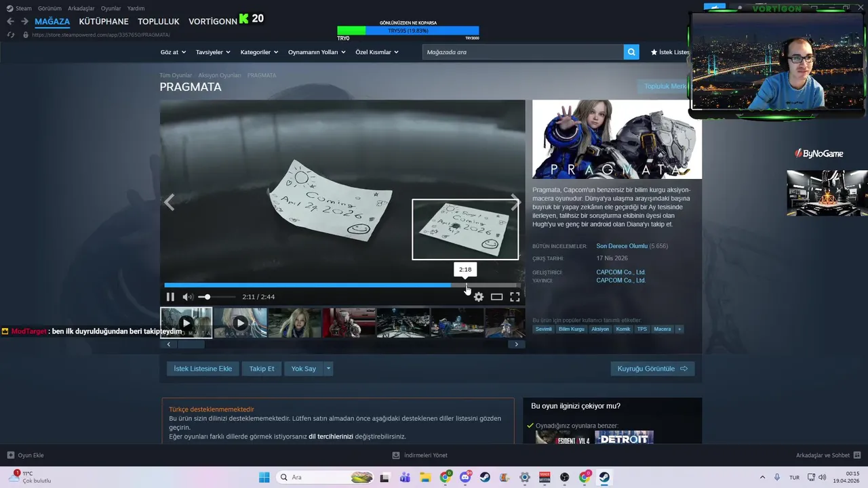The height and width of the screenshot is (488, 868).
Task: Open the TOPLULUK tab
Action: (x=159, y=21)
